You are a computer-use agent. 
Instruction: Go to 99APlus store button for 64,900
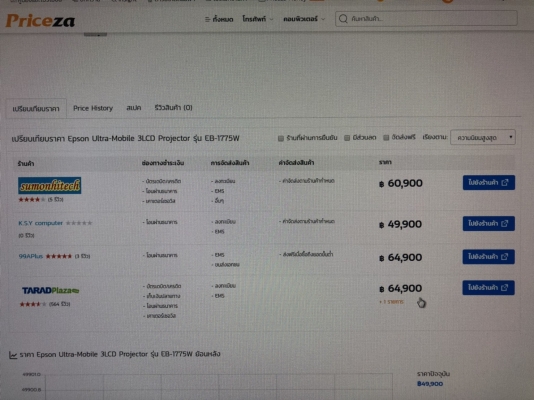(488, 257)
